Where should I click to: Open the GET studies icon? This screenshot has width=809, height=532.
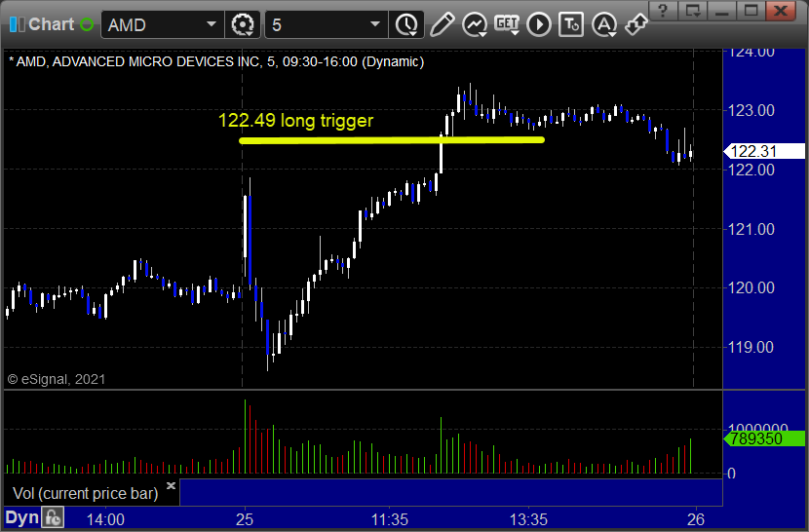(507, 24)
